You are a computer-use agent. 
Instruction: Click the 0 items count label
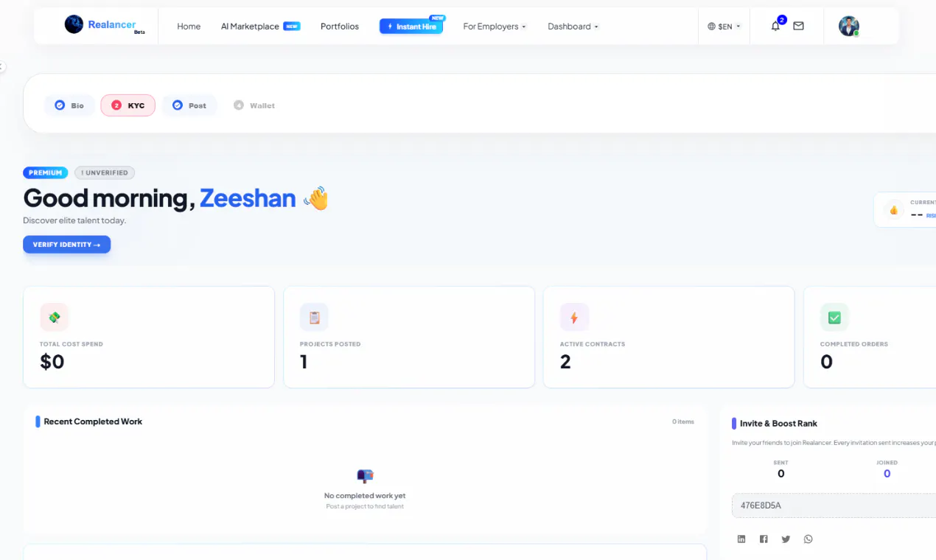coord(683,421)
